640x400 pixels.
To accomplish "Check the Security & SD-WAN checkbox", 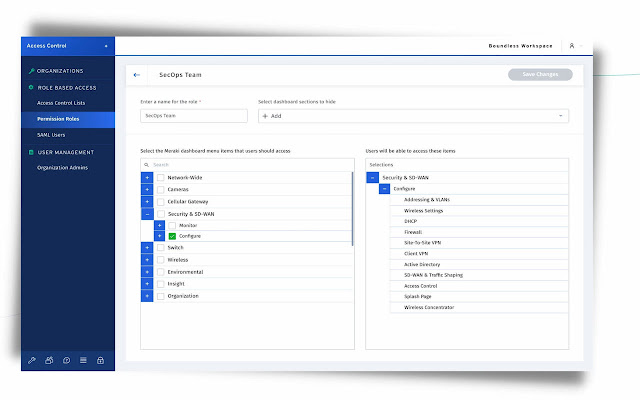I will [x=161, y=214].
